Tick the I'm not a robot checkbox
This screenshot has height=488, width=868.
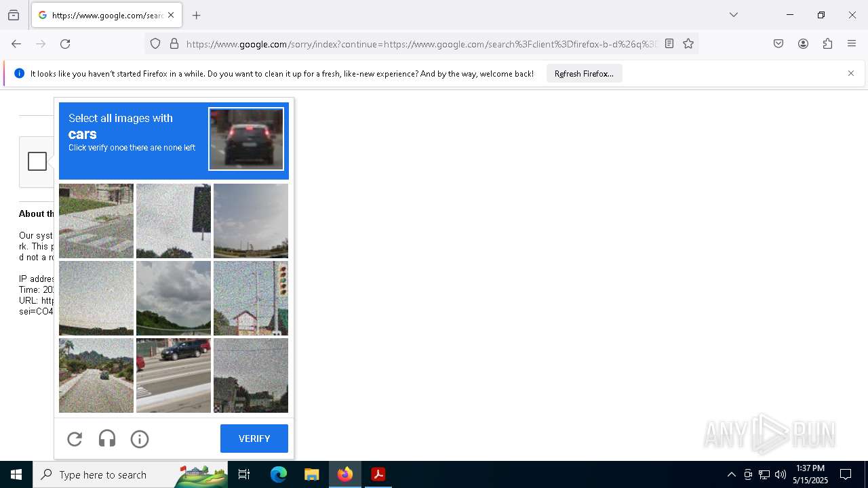click(x=37, y=161)
